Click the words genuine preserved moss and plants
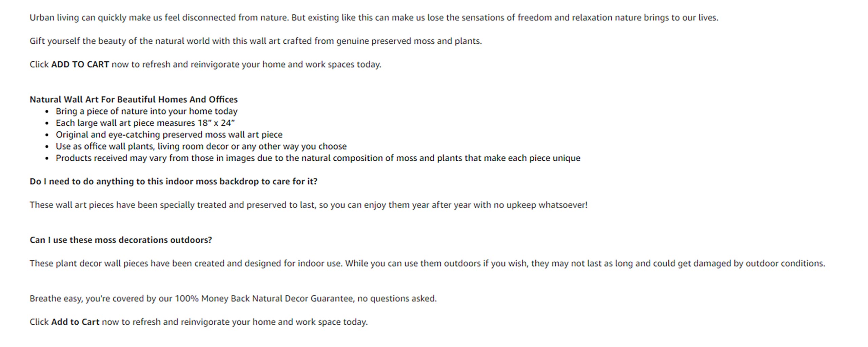The height and width of the screenshot is (347, 868). click(x=409, y=41)
